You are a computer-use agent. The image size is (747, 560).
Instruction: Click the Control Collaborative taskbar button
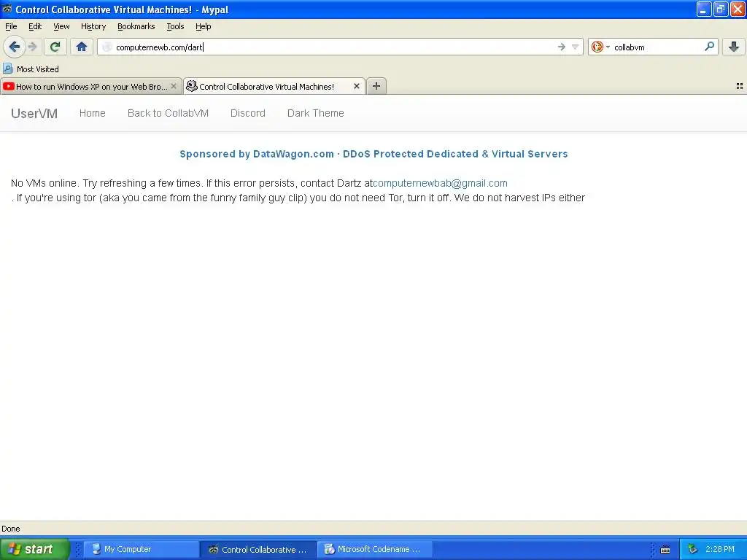[258, 549]
